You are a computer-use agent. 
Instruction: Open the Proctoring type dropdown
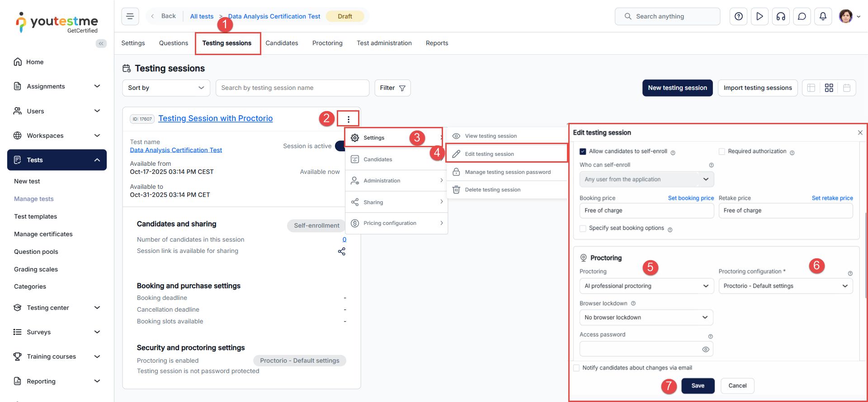[646, 286]
